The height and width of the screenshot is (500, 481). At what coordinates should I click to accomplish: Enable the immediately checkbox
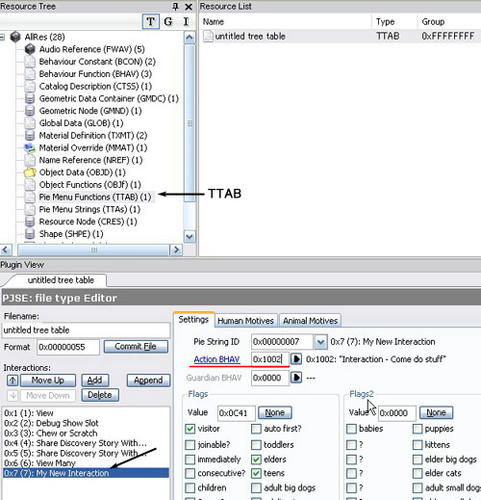pos(190,459)
